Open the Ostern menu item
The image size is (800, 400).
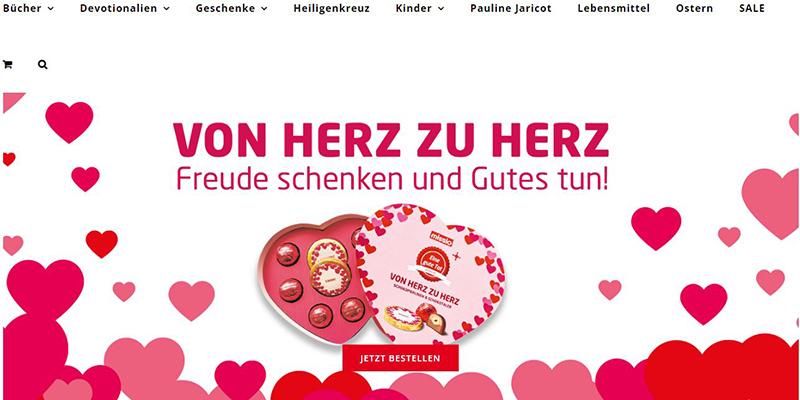click(694, 9)
